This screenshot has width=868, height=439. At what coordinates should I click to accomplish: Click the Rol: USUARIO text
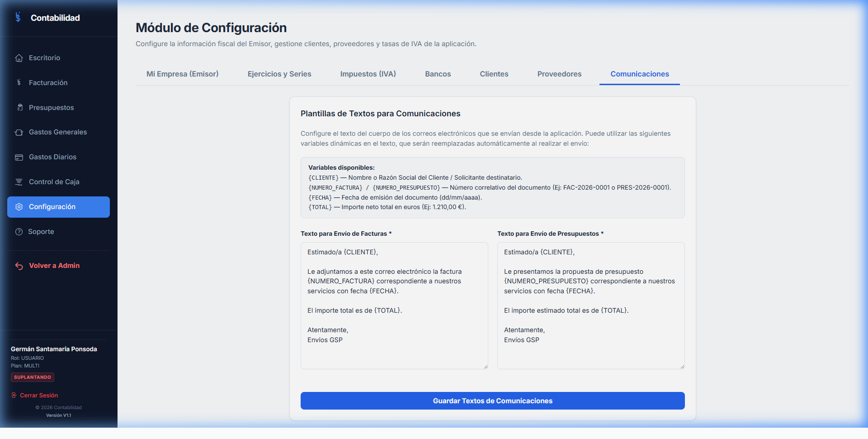tap(27, 358)
